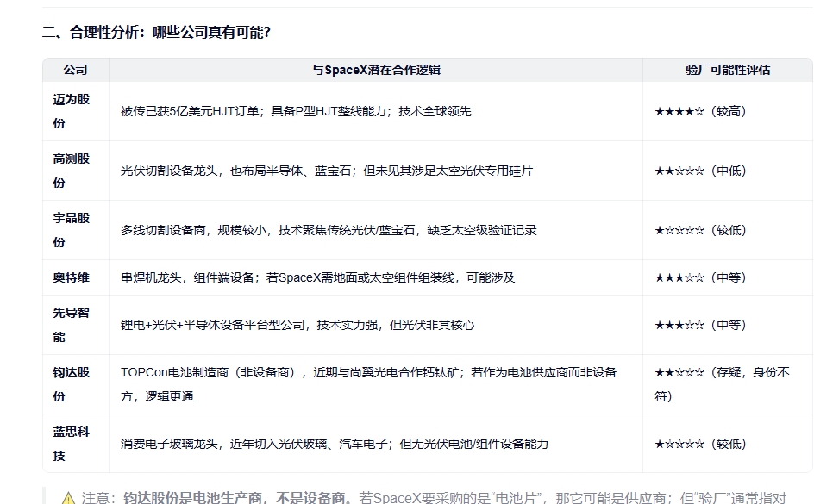Select the 迈为股份 company cell
Viewport: 814px width, 504px height.
(76, 111)
